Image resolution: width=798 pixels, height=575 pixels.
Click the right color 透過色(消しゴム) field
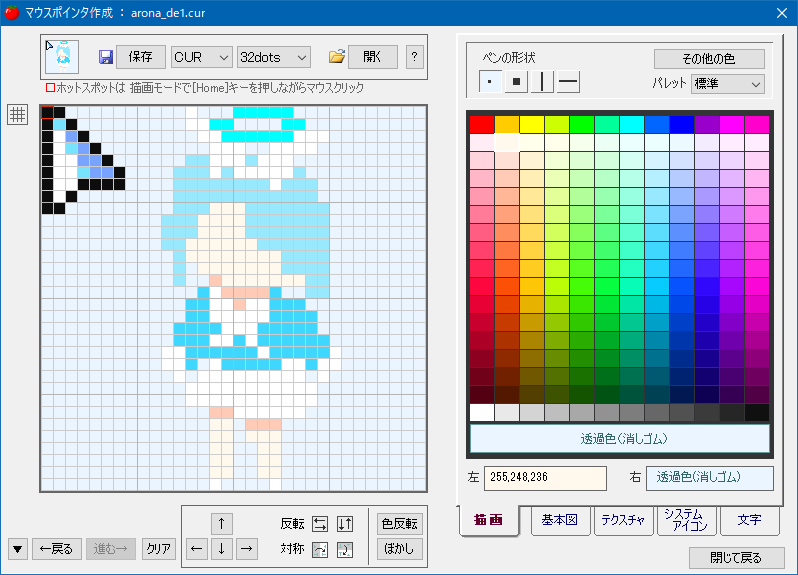[x=710, y=478]
